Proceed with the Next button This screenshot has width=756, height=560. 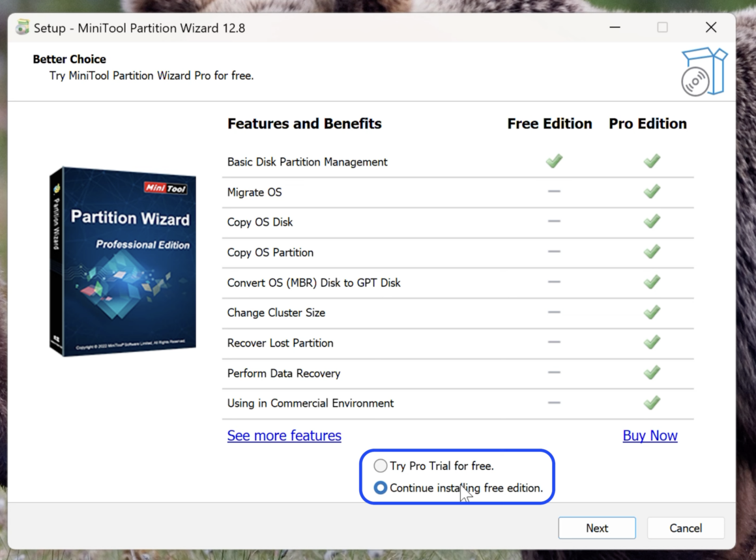point(597,528)
